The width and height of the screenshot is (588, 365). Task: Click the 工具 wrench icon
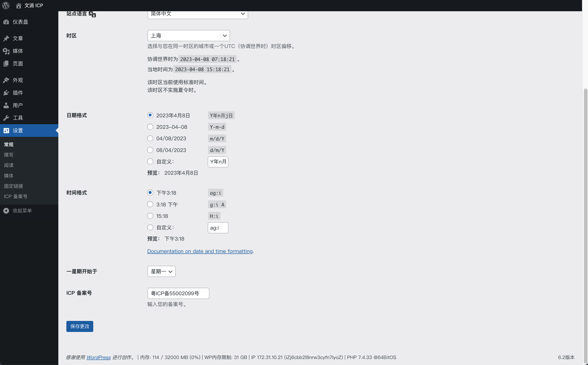pos(6,118)
